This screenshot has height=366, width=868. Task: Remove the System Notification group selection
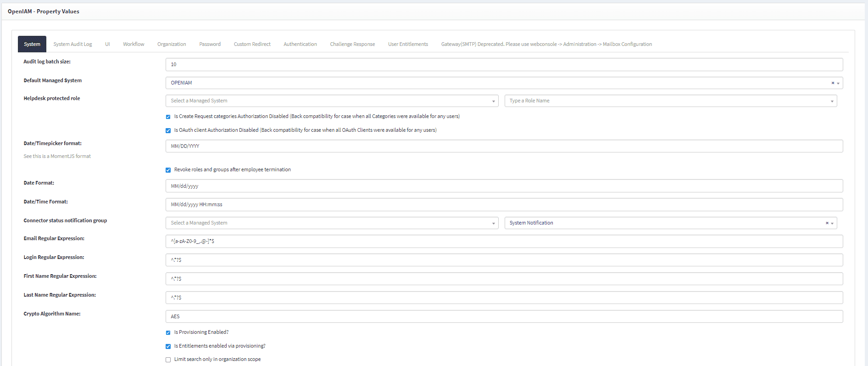click(x=827, y=223)
